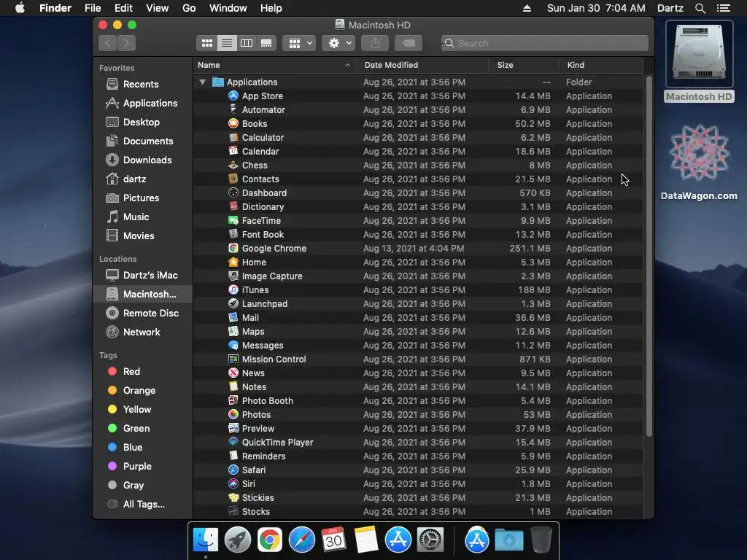Click the Edit Tags toolbar button
The width and height of the screenshot is (747, 560).
(x=409, y=43)
